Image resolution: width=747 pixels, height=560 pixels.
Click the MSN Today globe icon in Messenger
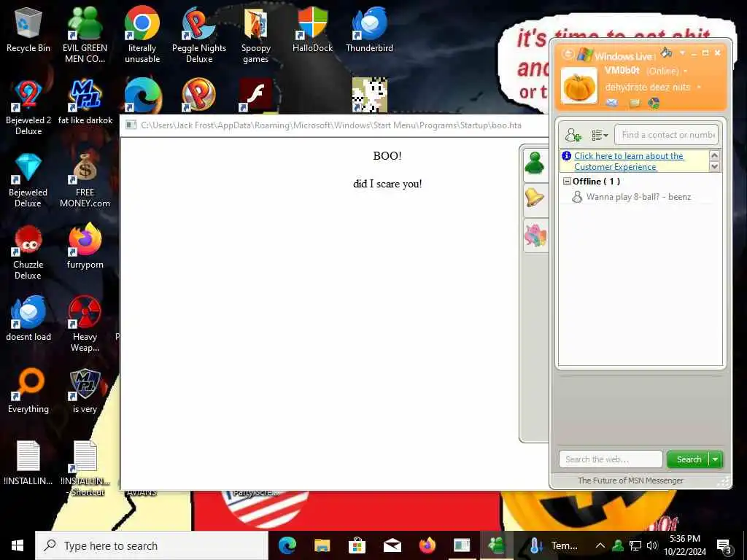(x=653, y=103)
